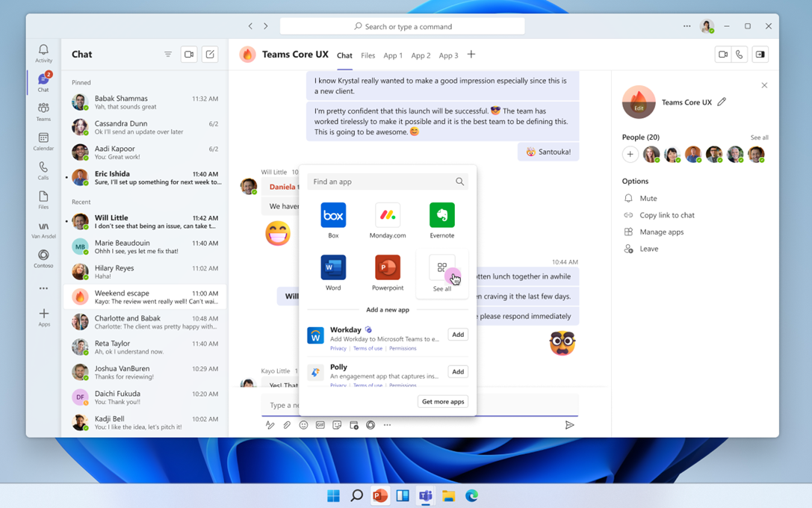Viewport: 812px width, 508px height.
Task: Select the Monday.com app
Action: 388,220
